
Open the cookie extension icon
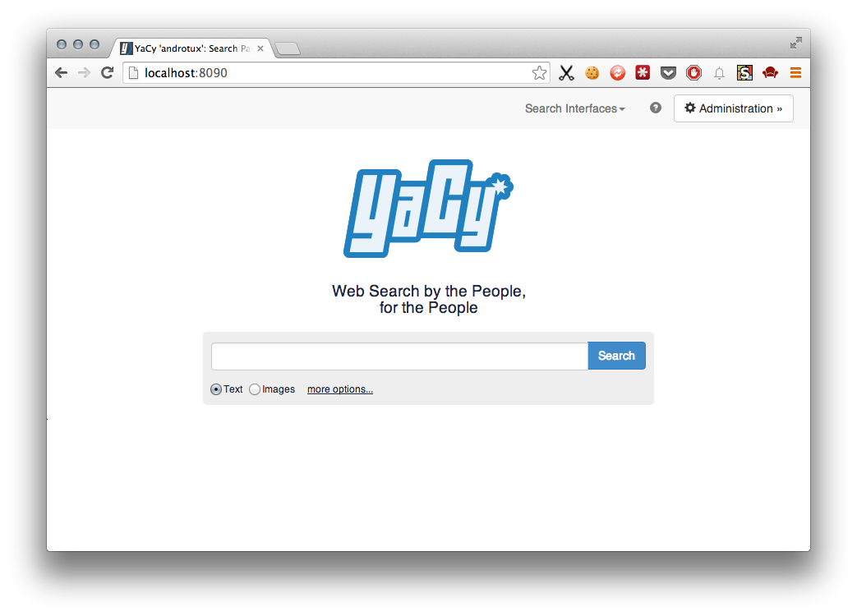[592, 72]
